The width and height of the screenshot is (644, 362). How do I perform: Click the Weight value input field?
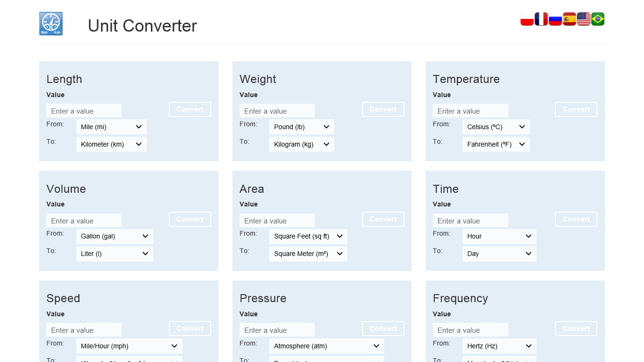tap(277, 111)
